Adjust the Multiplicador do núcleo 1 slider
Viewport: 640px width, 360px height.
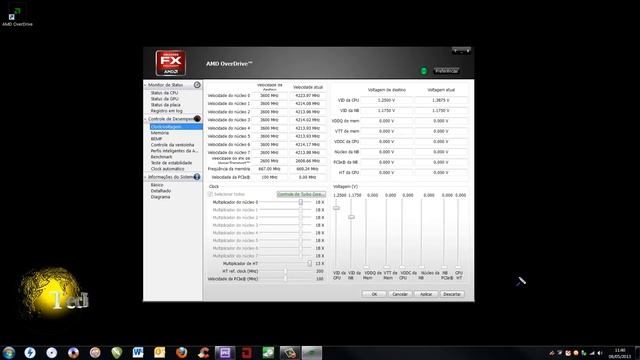coord(301,210)
